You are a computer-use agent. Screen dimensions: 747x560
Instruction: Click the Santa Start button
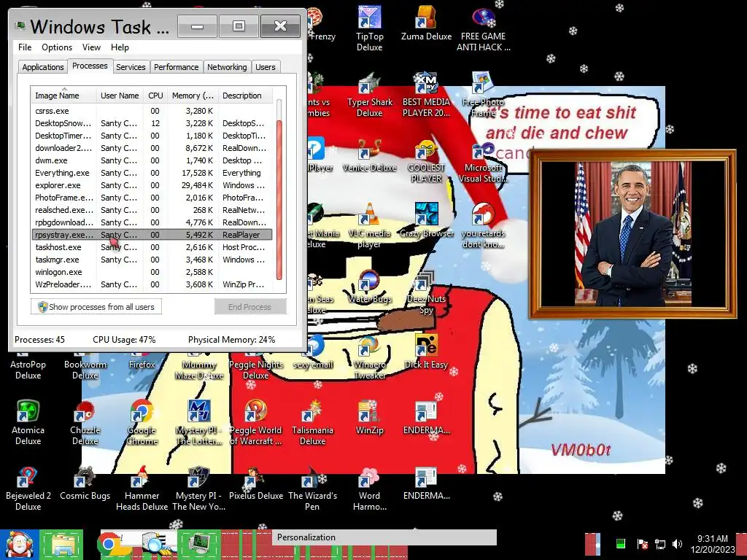pos(19,544)
